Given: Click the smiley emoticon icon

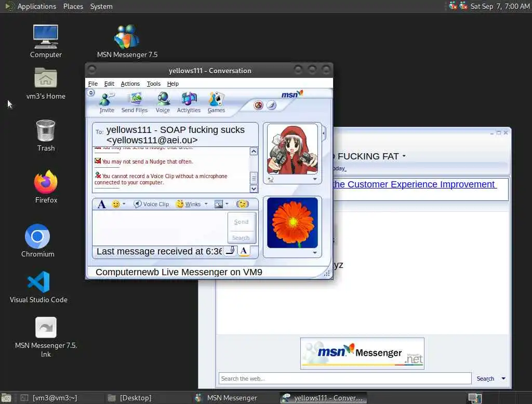Looking at the screenshot, I should pos(116,204).
